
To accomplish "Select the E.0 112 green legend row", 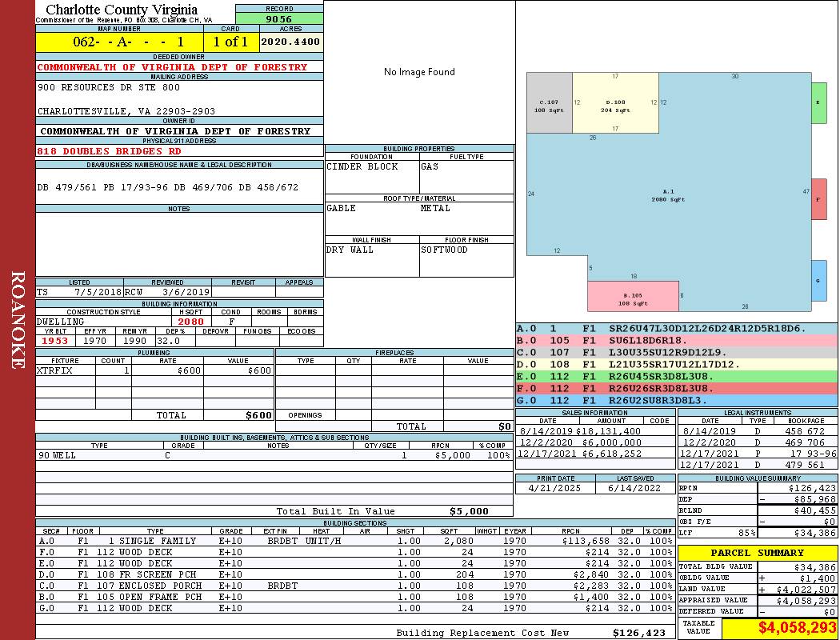I will (x=677, y=377).
